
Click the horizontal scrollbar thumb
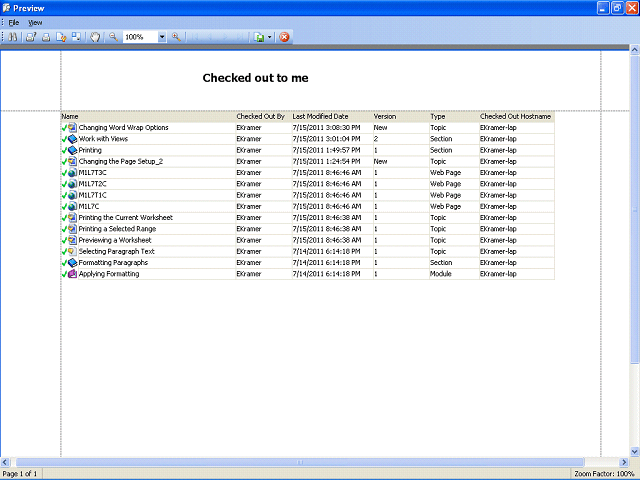(300, 462)
